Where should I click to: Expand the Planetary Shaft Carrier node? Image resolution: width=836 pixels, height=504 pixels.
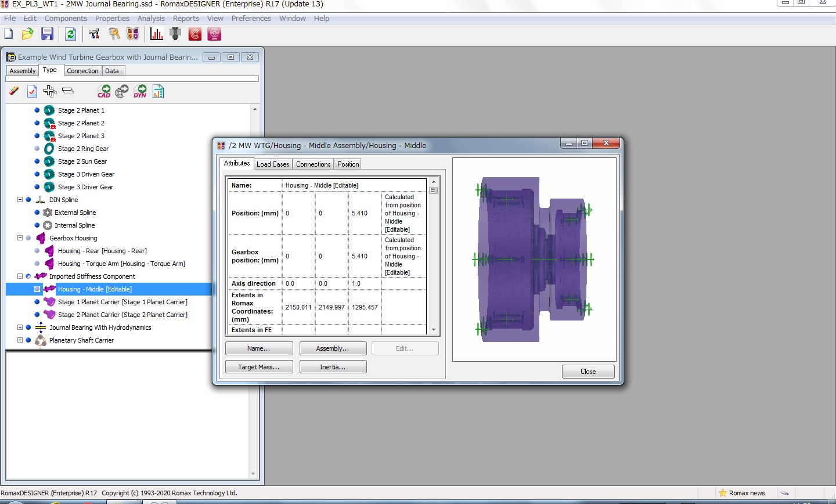point(20,340)
